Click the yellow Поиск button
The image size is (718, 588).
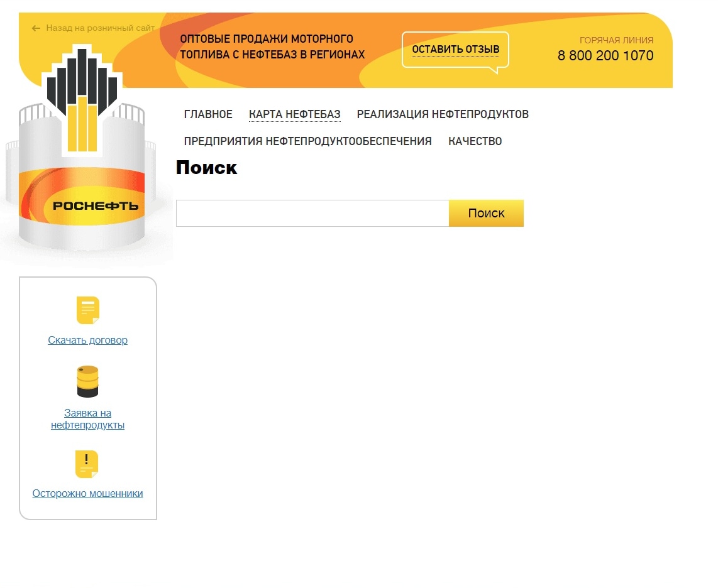(486, 213)
